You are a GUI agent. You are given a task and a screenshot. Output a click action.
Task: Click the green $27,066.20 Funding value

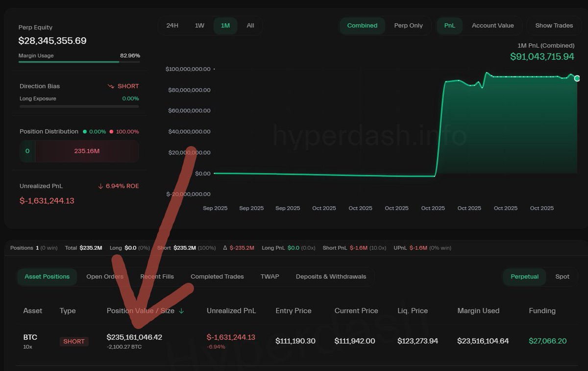(x=547, y=341)
